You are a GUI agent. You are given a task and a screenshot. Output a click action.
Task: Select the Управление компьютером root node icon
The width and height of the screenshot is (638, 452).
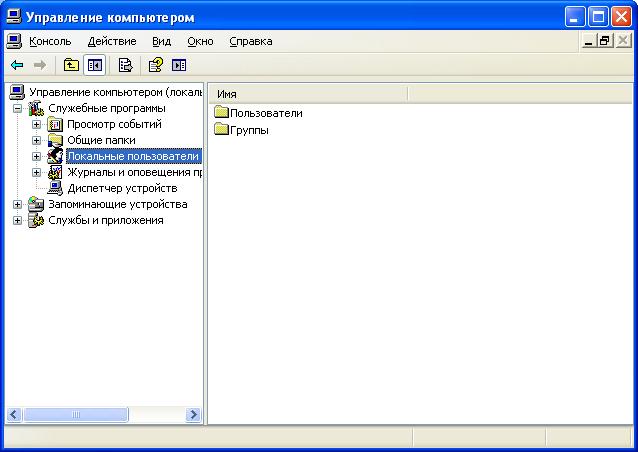(17, 92)
